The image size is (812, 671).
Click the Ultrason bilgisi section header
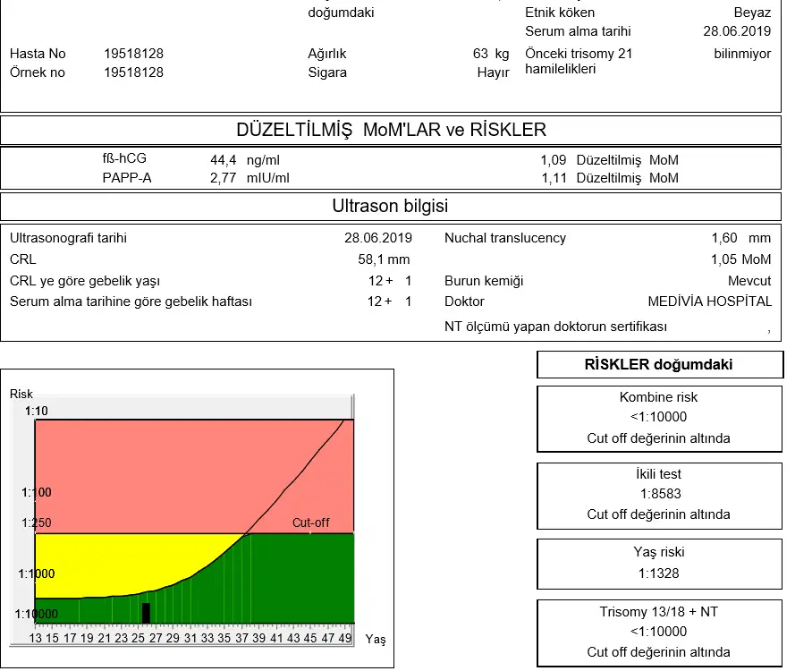click(390, 207)
